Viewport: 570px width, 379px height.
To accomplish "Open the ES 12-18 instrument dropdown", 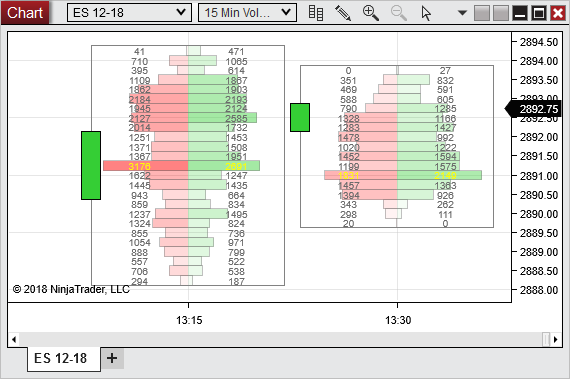I will coord(129,13).
